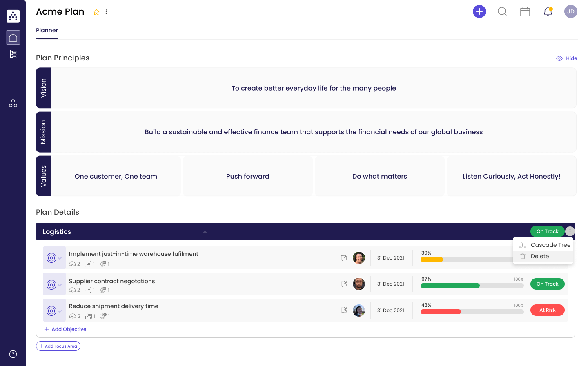
Task: Click the home icon in sidebar
Action: [13, 38]
